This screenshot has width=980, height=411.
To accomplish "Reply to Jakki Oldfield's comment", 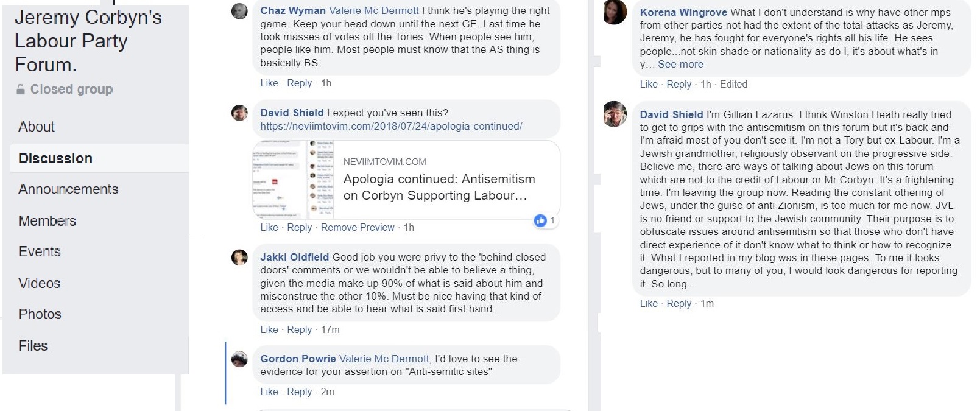I will (x=299, y=329).
